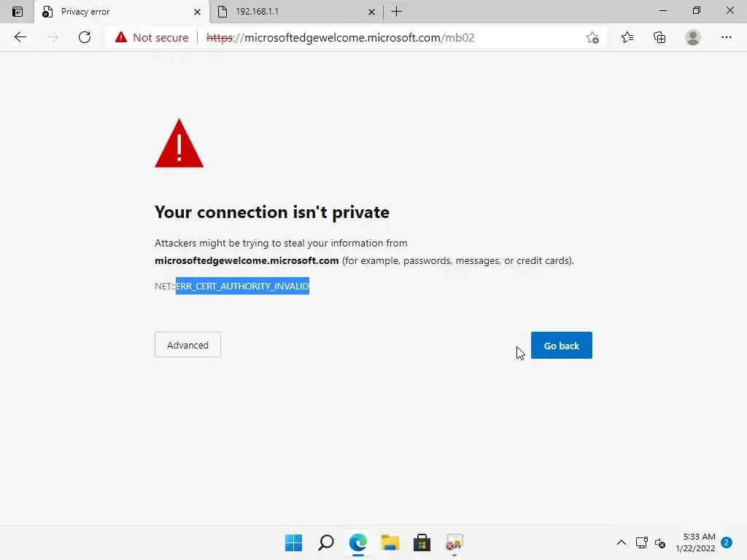This screenshot has width=747, height=560.
Task: Show hidden system tray icons chevron
Action: point(622,542)
